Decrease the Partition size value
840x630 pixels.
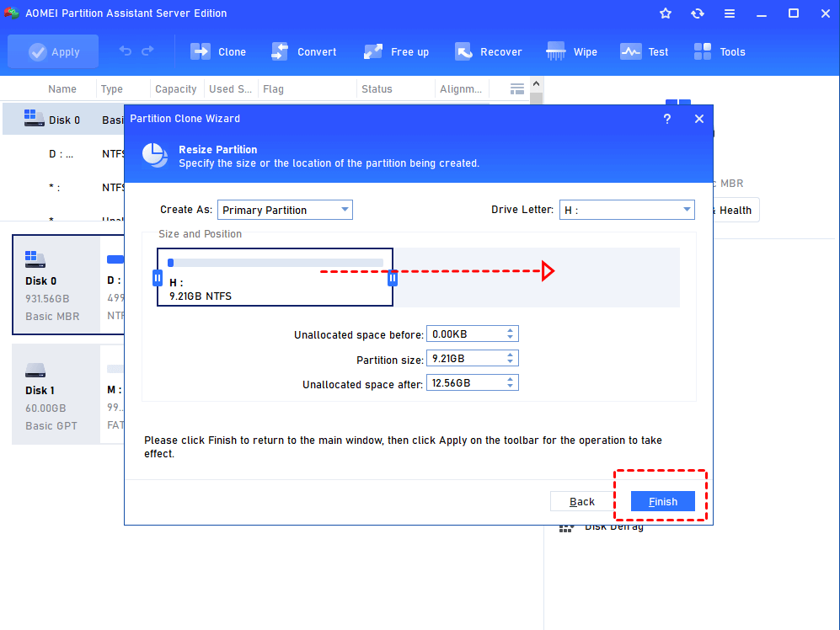(x=510, y=362)
